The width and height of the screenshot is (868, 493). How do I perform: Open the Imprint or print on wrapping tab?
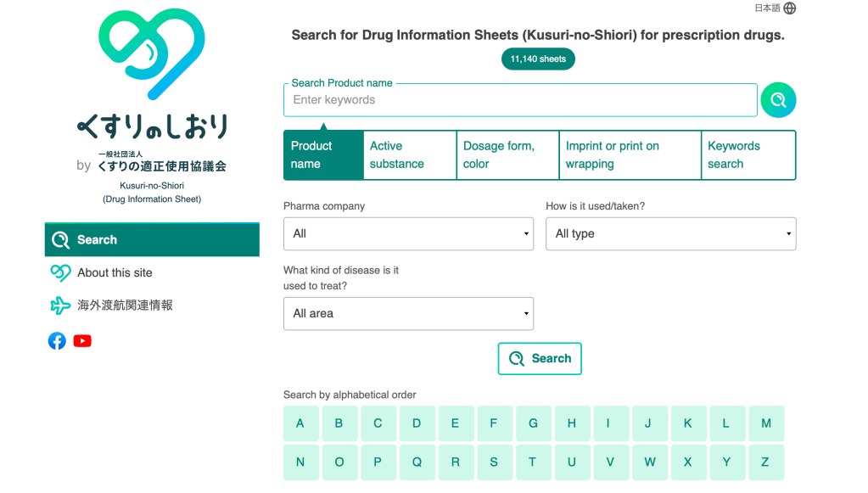[630, 155]
